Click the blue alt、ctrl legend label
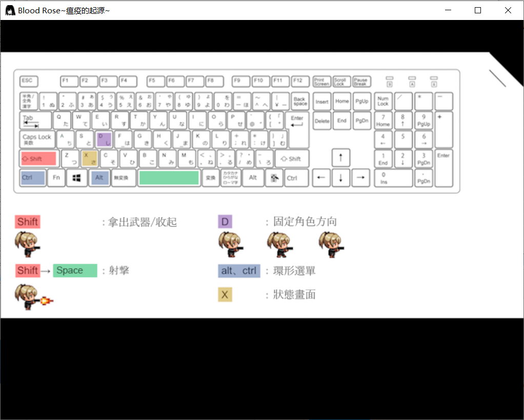524x420 pixels. pyautogui.click(x=239, y=271)
